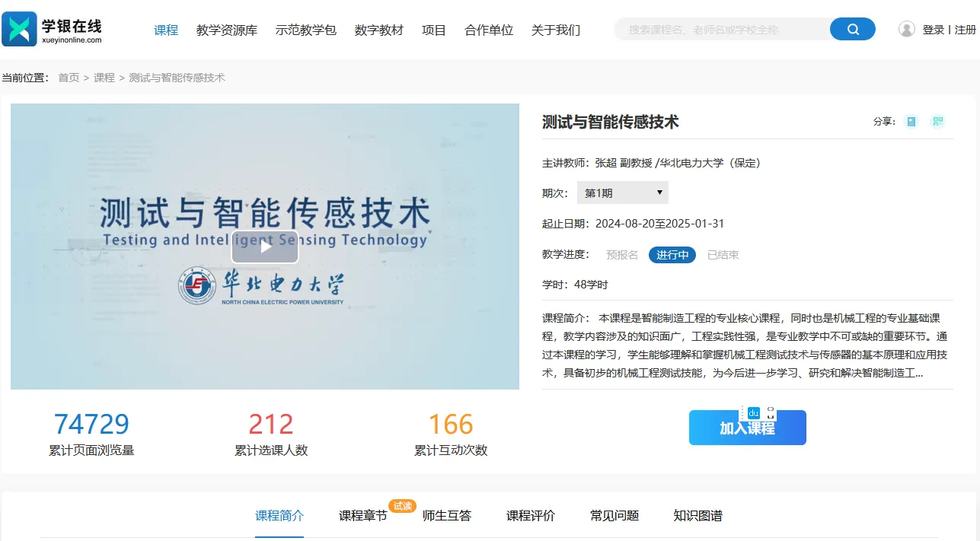The width and height of the screenshot is (980, 541).
Task: Play the course intro video
Action: tap(265, 247)
